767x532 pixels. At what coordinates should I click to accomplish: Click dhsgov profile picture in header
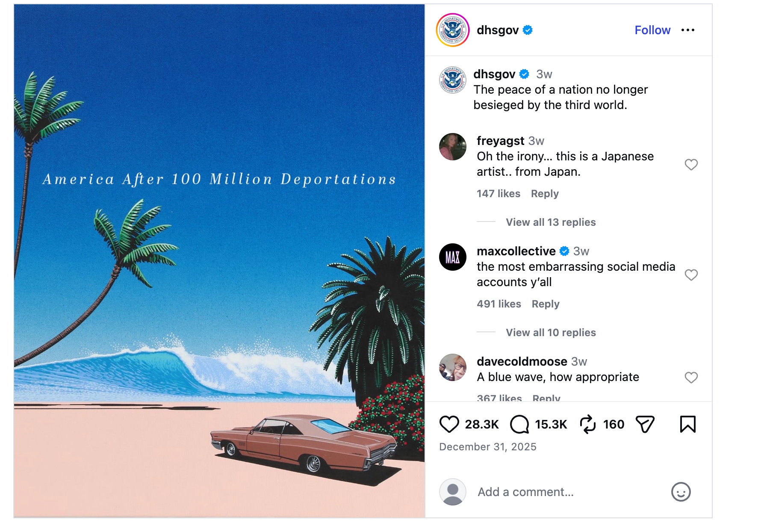coord(452,30)
